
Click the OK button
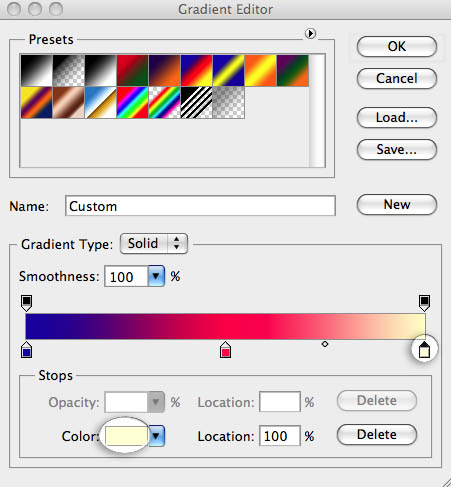[397, 46]
